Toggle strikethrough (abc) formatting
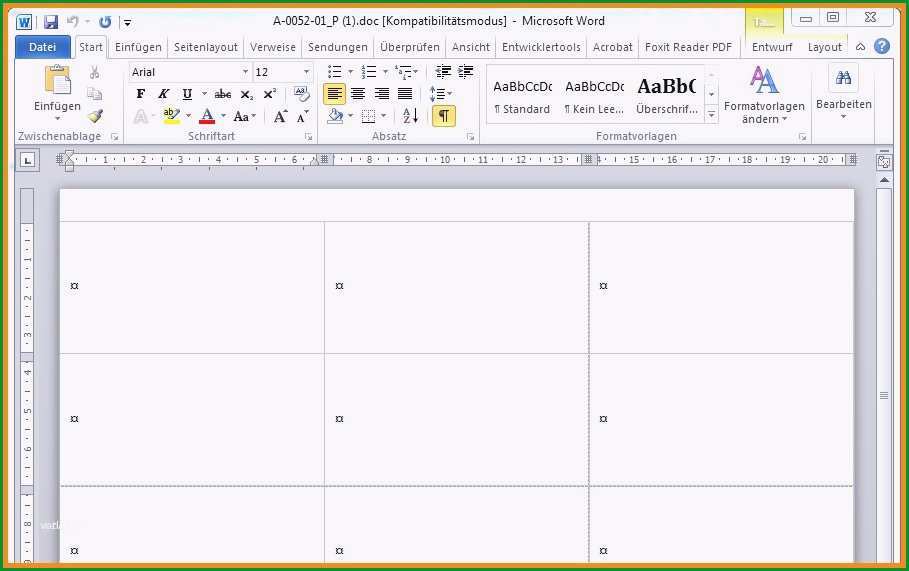This screenshot has width=909, height=571. click(x=223, y=94)
